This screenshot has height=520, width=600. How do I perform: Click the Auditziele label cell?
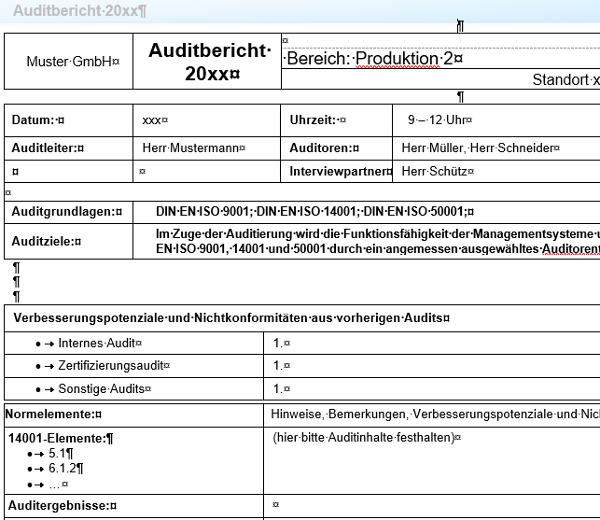click(46, 241)
